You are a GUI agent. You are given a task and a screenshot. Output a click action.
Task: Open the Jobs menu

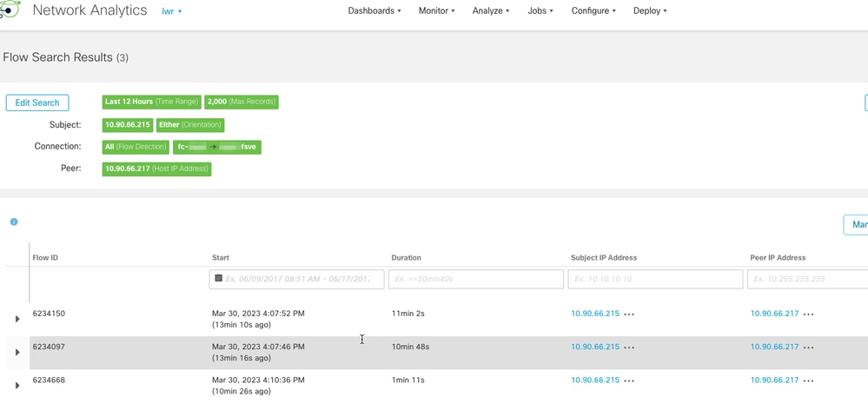[540, 10]
